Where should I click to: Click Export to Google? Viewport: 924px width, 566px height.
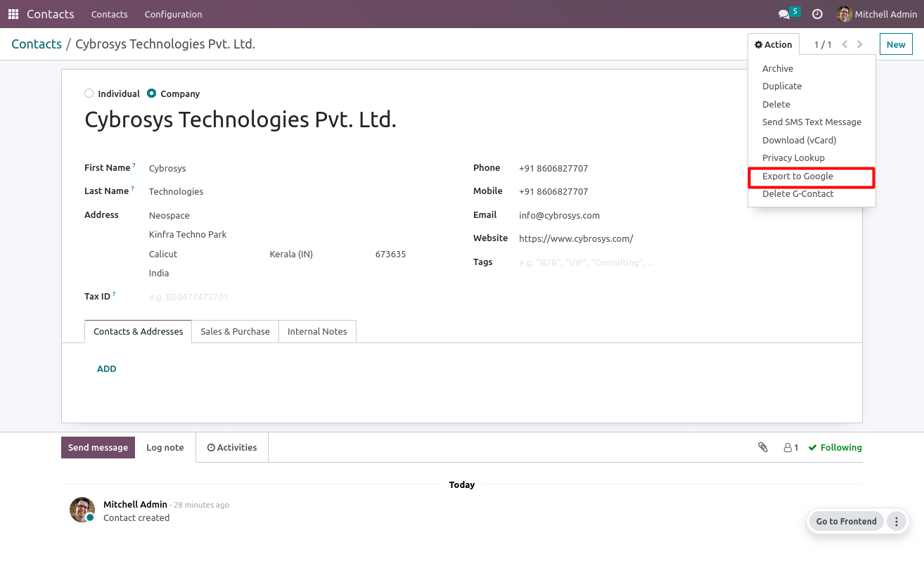[811, 176]
